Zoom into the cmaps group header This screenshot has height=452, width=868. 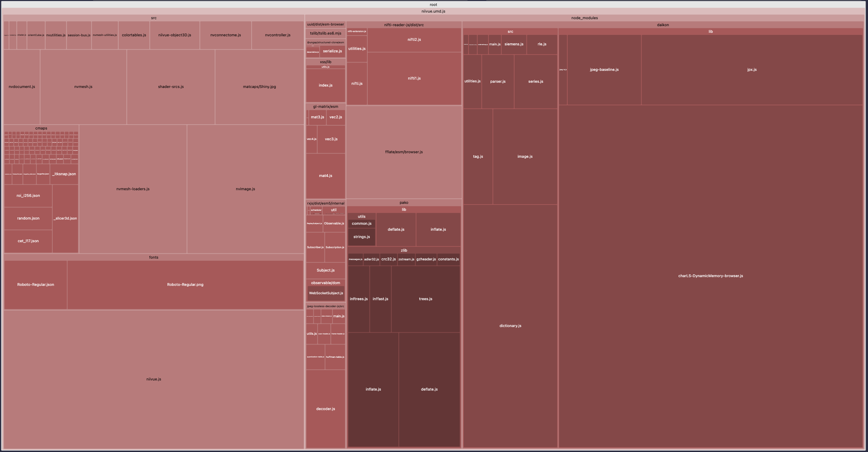click(41, 128)
